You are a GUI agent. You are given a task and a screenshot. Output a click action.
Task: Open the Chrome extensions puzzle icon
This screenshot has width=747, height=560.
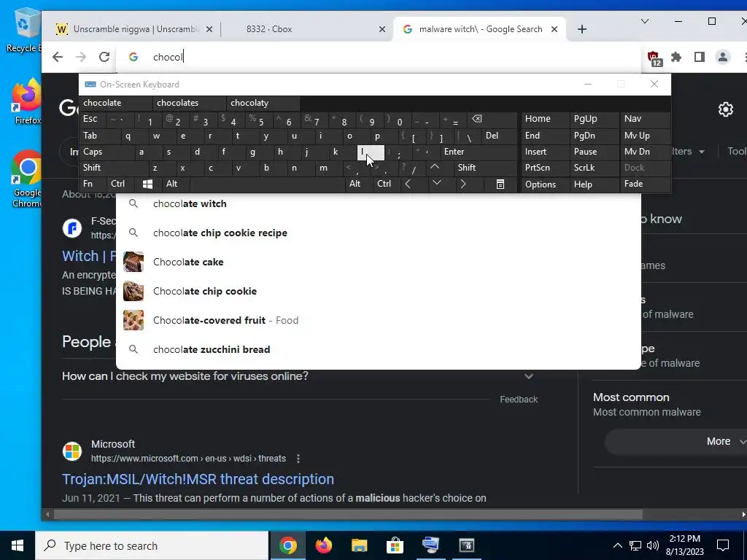tap(676, 57)
